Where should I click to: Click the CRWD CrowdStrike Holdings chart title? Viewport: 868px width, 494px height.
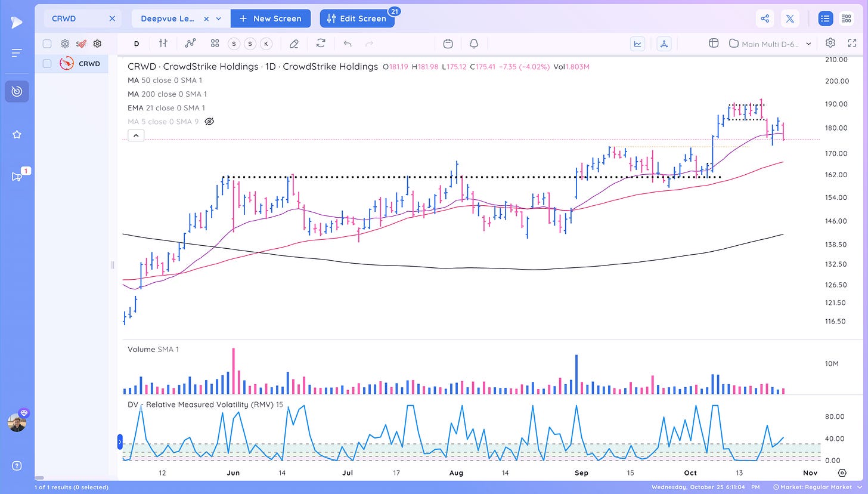pos(253,66)
